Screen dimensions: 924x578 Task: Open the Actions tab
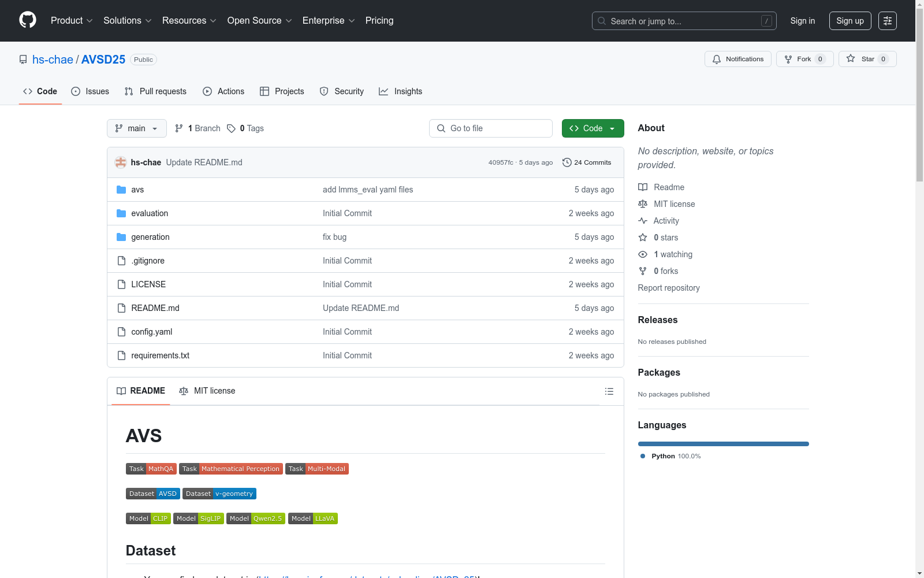pyautogui.click(x=223, y=91)
